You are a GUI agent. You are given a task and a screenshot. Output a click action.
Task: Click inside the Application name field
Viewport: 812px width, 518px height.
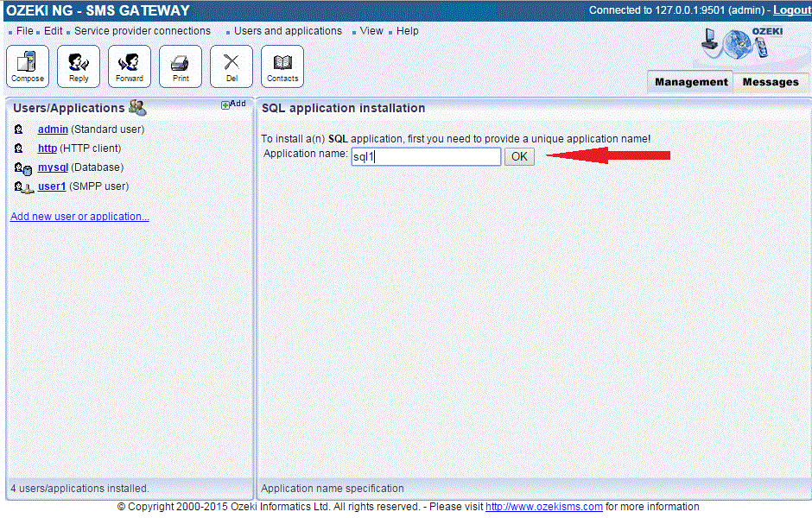[x=425, y=156]
